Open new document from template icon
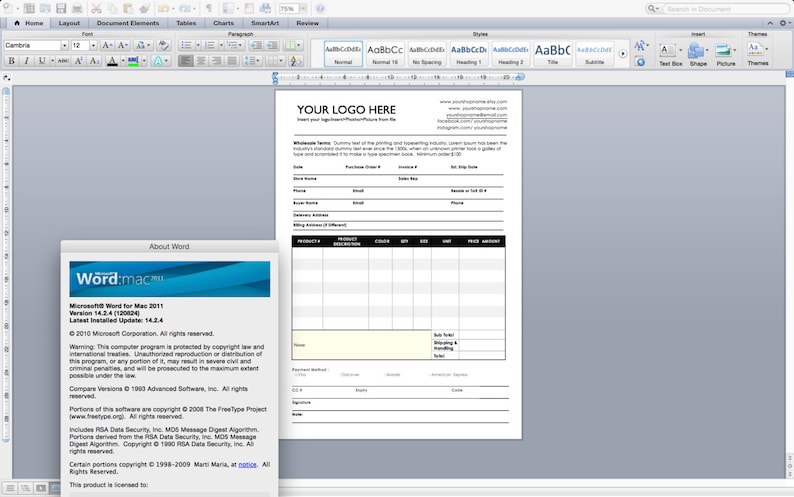 pos(29,8)
